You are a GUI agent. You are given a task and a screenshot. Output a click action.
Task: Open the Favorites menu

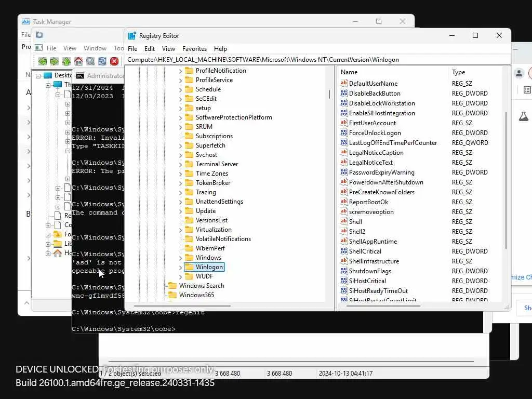[x=194, y=48]
